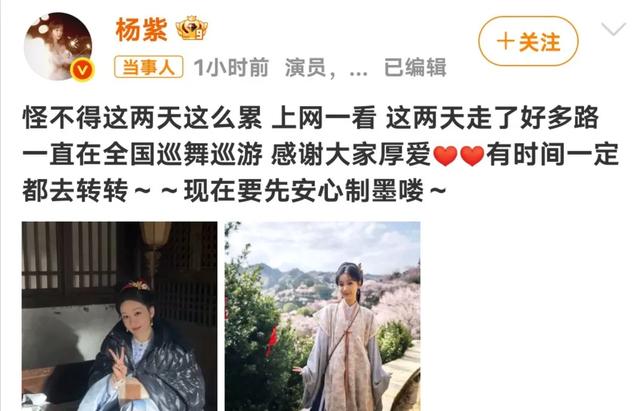
Task: Follow the account with +关注 button
Action: pyautogui.click(x=528, y=41)
